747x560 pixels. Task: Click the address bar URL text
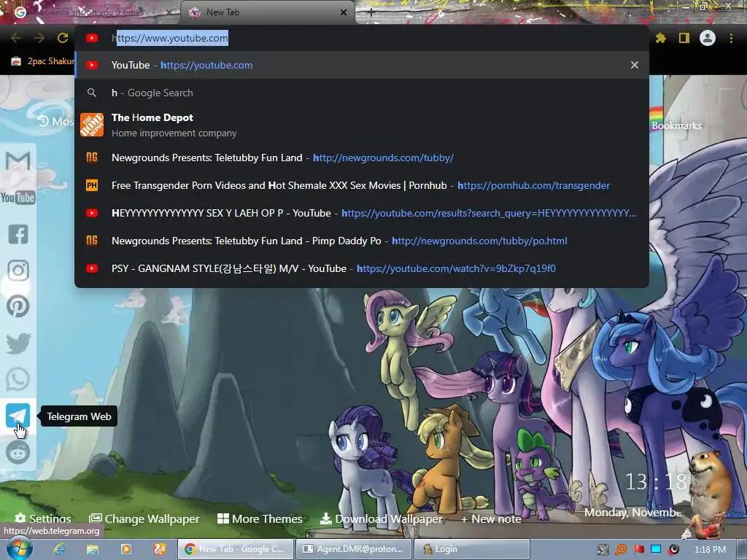(x=170, y=38)
